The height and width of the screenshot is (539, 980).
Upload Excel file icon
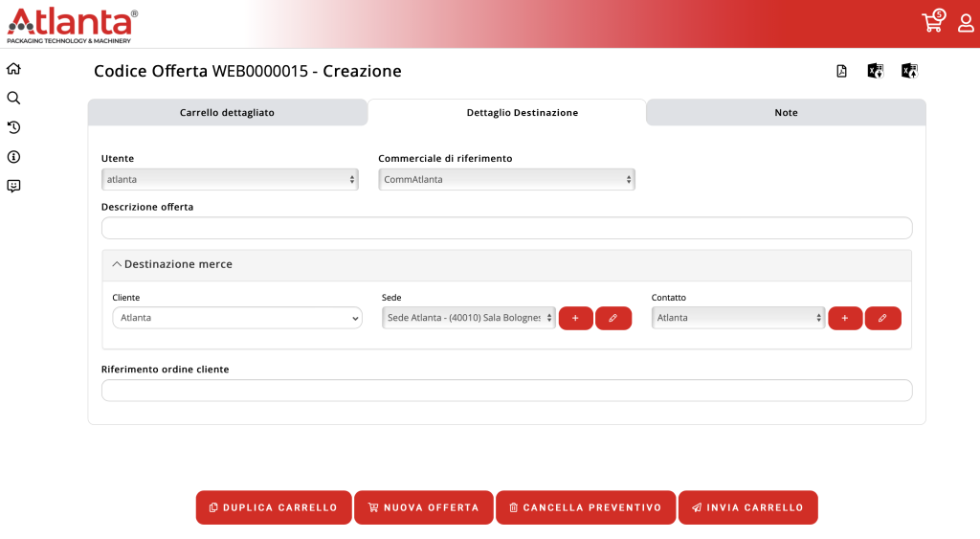909,71
